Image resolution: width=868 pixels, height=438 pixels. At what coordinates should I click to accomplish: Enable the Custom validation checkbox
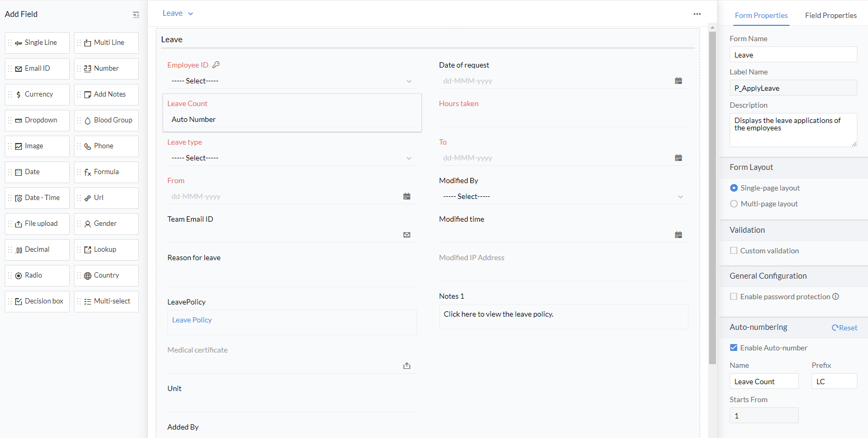[734, 251]
